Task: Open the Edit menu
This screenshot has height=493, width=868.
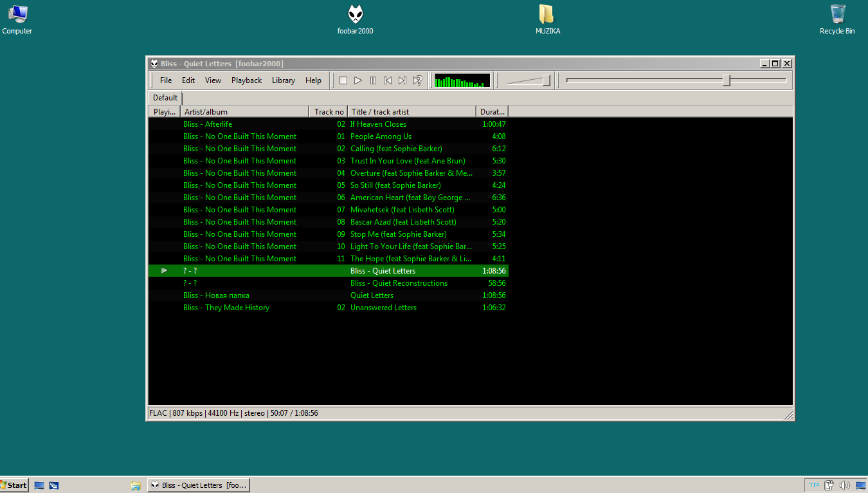Action: (188, 80)
